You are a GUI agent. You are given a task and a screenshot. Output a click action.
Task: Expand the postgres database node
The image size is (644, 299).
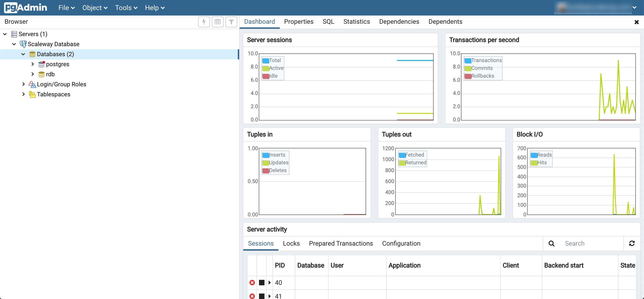pos(32,64)
